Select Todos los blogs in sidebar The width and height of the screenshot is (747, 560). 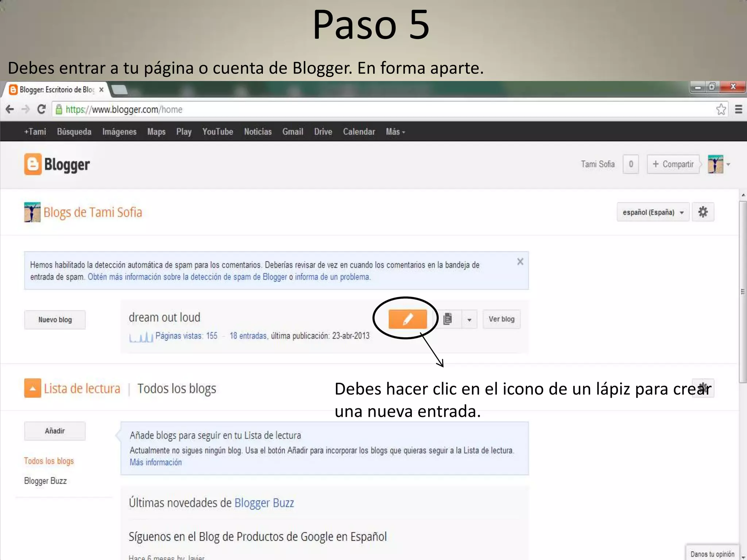tap(49, 461)
